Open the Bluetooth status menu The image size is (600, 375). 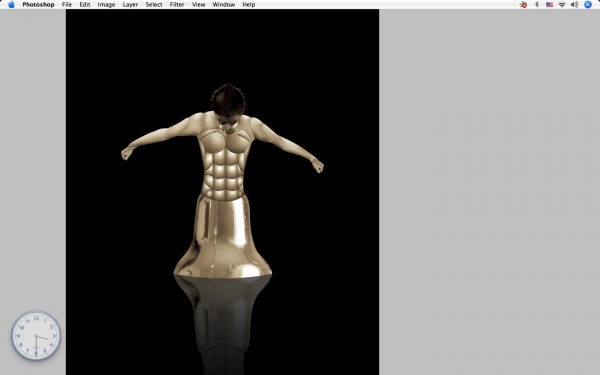point(536,5)
